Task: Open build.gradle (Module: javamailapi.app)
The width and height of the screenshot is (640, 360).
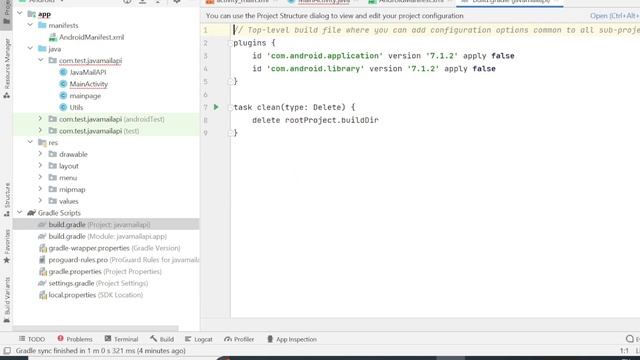Action: pos(107,236)
